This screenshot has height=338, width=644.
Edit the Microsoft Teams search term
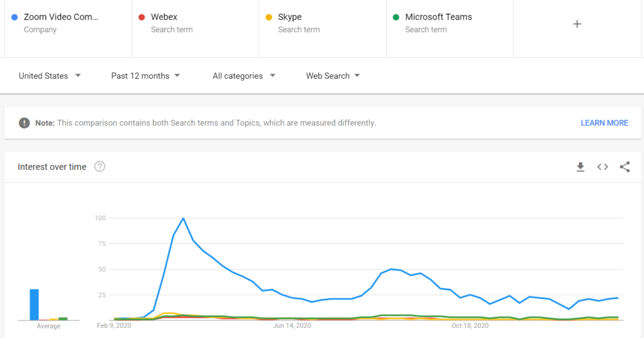pos(438,23)
